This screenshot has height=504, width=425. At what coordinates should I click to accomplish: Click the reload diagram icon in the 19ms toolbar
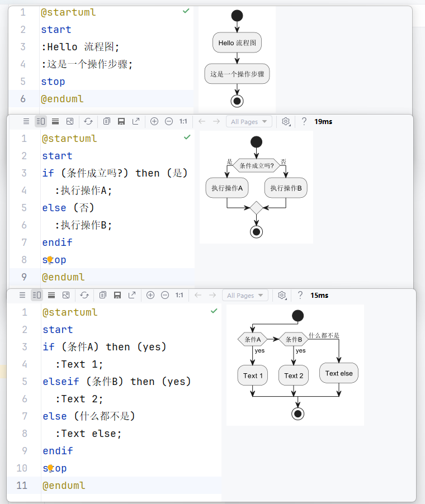88,121
